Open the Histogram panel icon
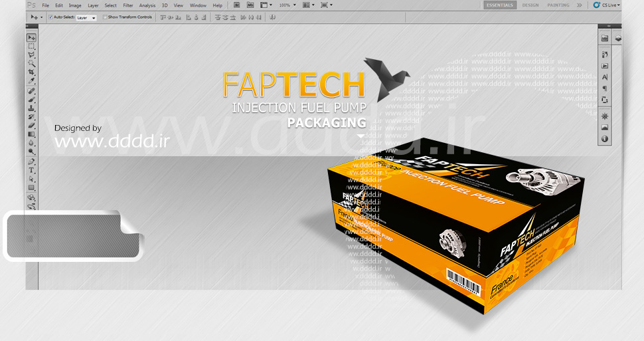Screen dimensions: 644x341 coord(605,128)
